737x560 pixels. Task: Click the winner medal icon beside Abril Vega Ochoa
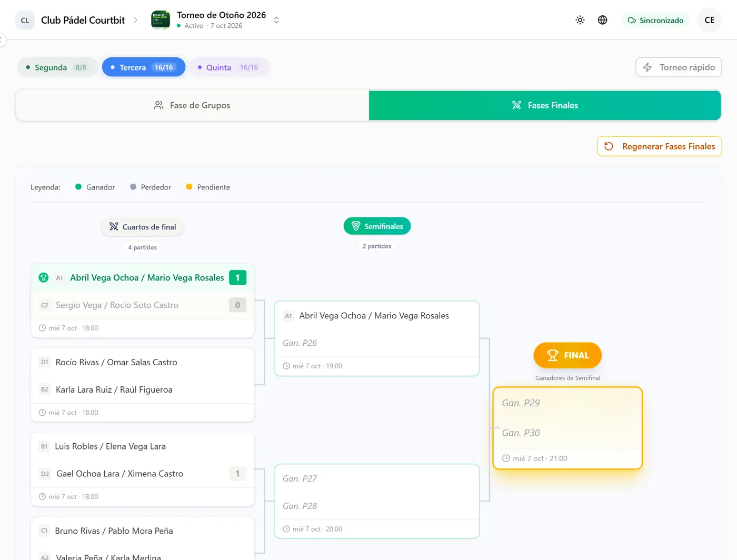coord(44,278)
